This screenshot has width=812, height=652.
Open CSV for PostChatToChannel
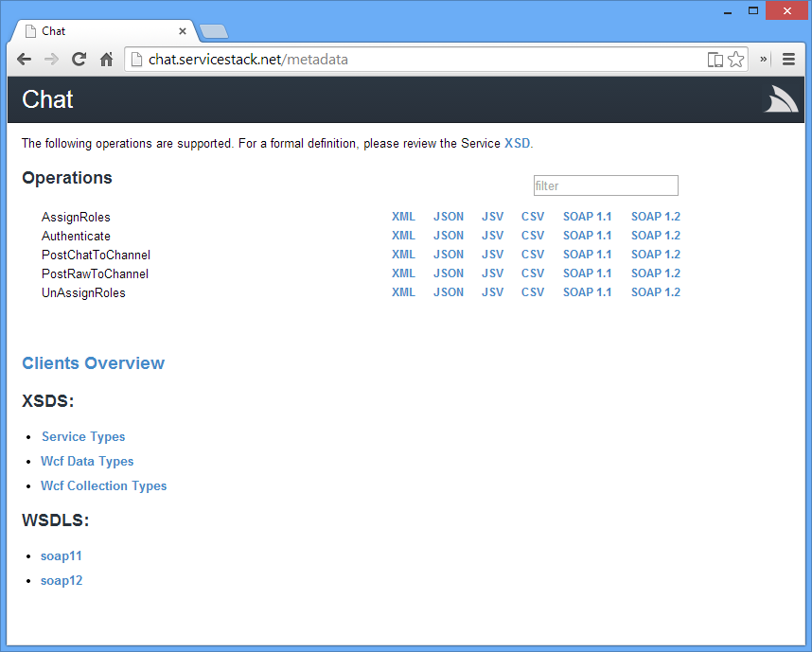(533, 255)
